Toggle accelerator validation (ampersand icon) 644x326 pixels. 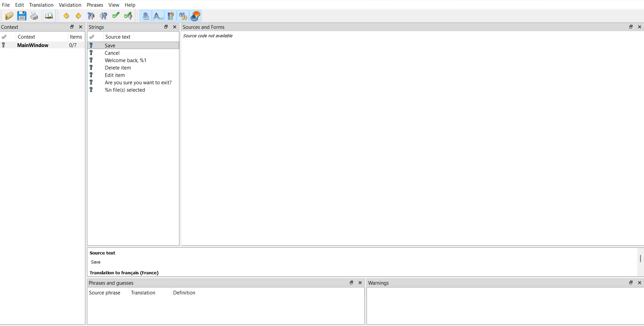[x=146, y=16]
